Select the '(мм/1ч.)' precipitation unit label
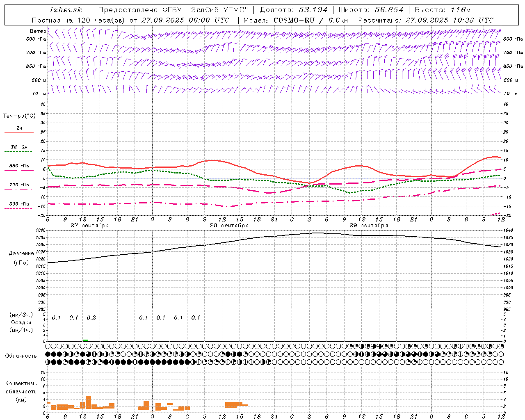 tap(21, 330)
